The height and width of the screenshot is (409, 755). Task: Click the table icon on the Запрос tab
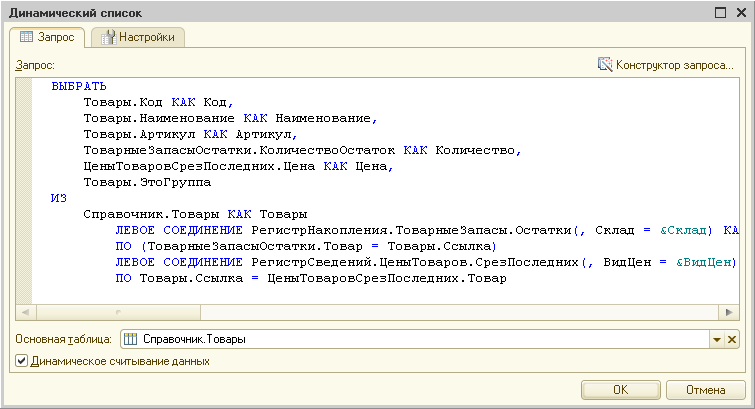(x=27, y=37)
